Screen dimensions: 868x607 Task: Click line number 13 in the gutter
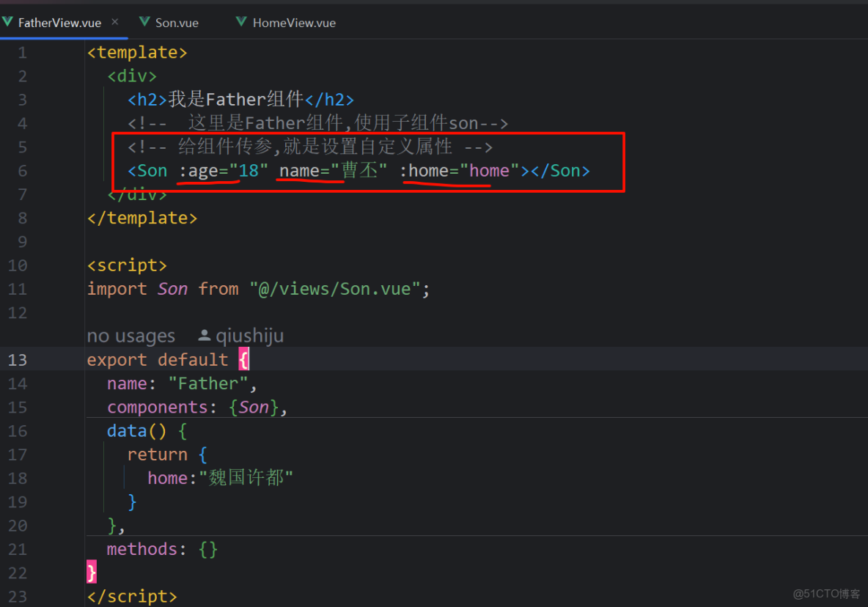18,359
